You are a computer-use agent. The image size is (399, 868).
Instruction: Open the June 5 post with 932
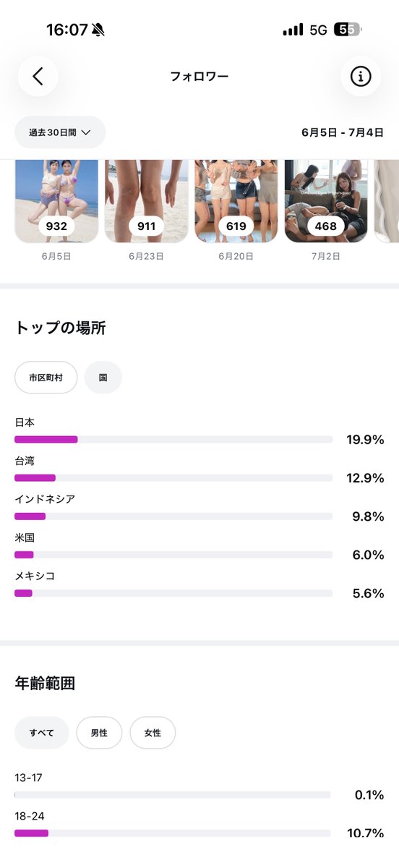(56, 201)
